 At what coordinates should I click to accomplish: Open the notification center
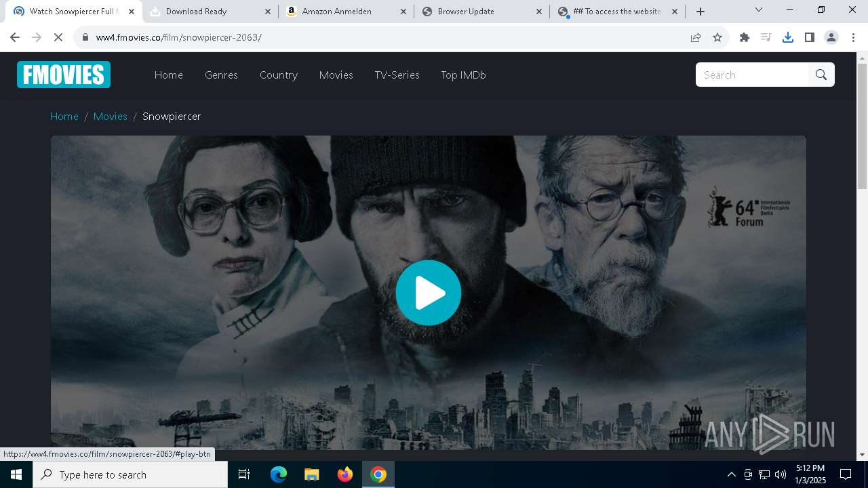tap(846, 474)
